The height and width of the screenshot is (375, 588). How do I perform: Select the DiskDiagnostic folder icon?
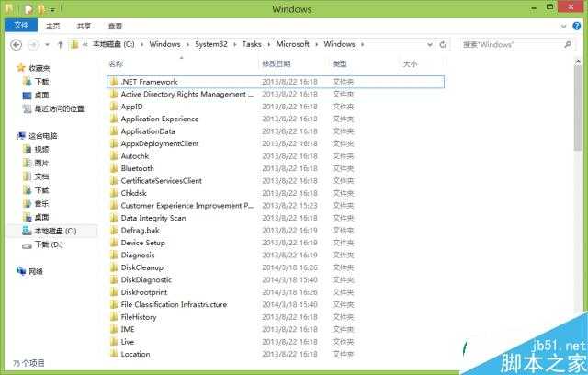114,279
